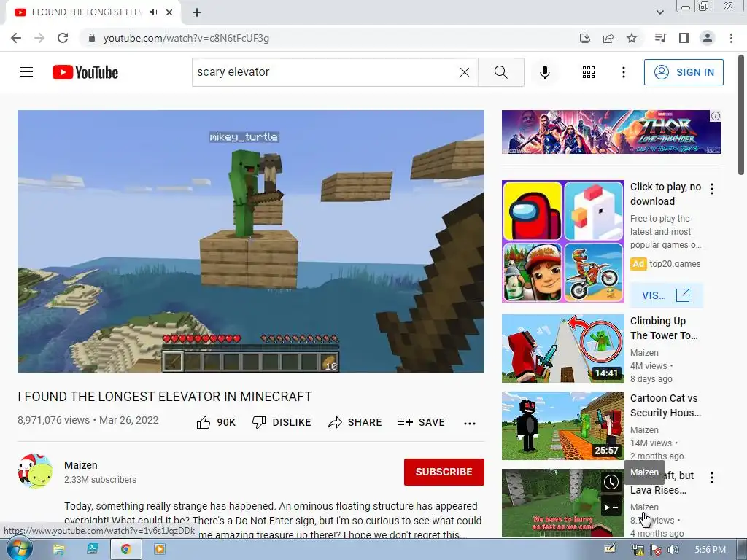
Task: Reload the page with the refresh icon
Action: [63, 38]
